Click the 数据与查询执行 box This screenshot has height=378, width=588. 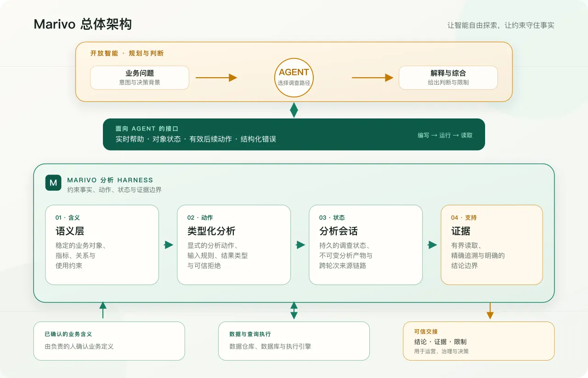pyautogui.click(x=294, y=341)
